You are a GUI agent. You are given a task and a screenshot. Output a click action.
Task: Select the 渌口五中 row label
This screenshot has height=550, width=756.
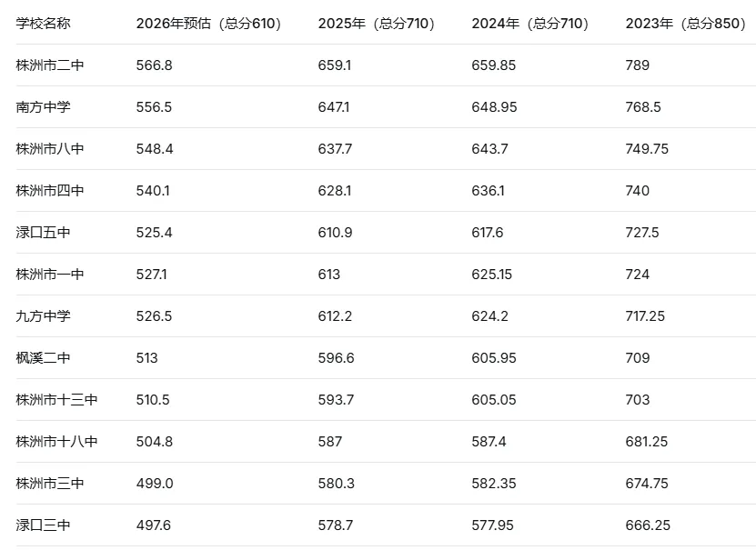coord(43,233)
